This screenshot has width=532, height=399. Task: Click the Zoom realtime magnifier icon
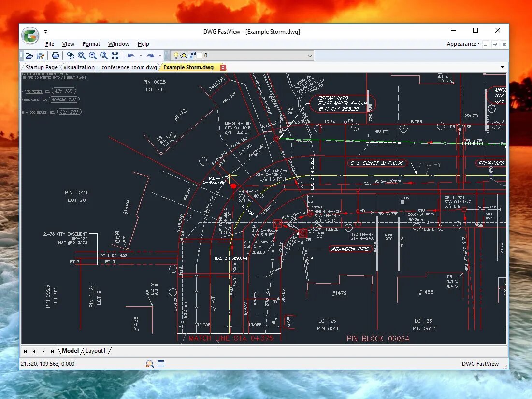click(x=82, y=56)
